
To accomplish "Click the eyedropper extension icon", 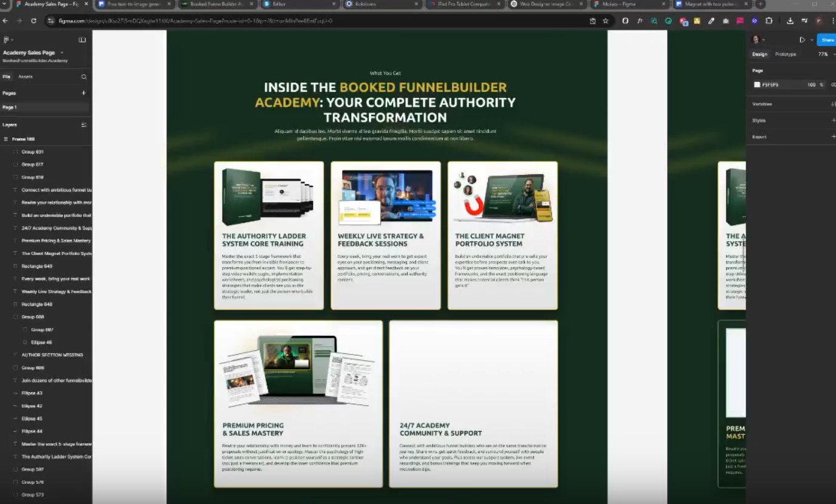I will click(711, 21).
